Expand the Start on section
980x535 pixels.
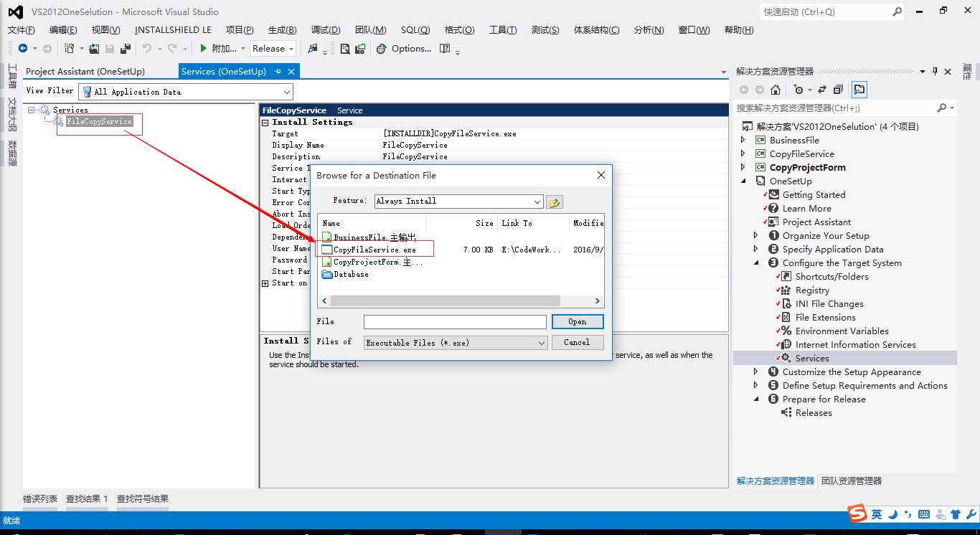tap(265, 283)
